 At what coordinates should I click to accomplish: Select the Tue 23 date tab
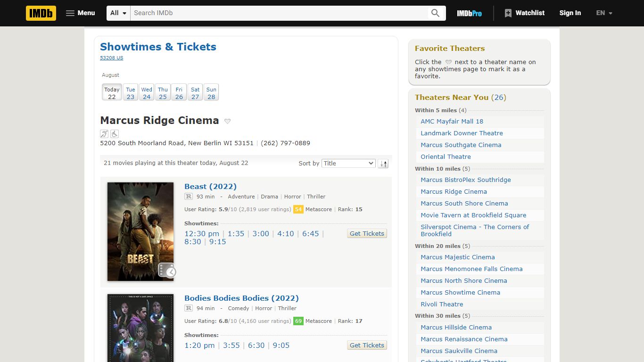pyautogui.click(x=131, y=92)
